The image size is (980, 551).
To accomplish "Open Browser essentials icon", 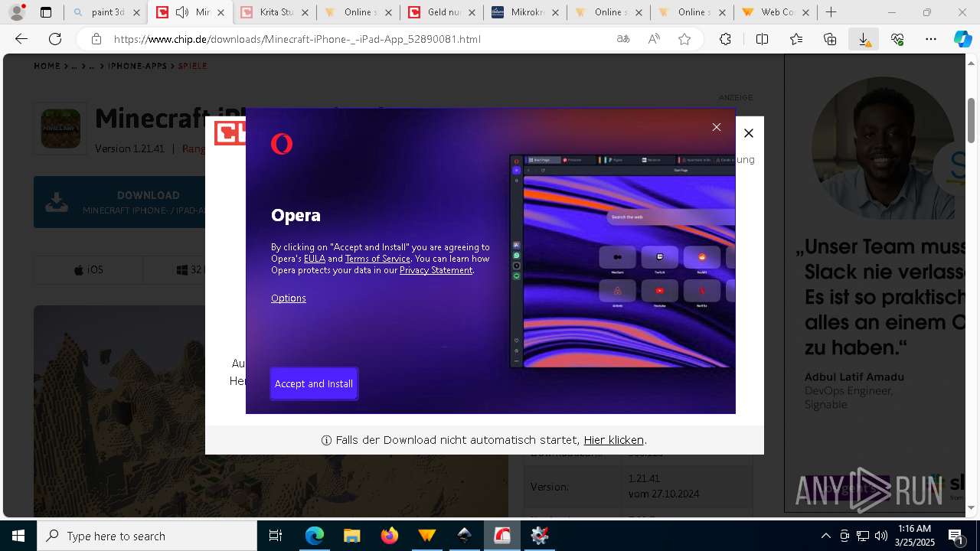I will pos(897,39).
